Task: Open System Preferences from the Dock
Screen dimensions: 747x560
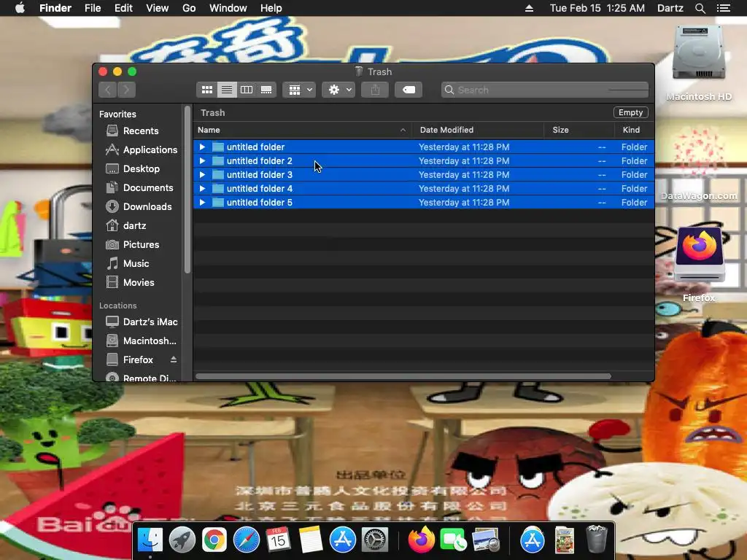Action: [374, 540]
